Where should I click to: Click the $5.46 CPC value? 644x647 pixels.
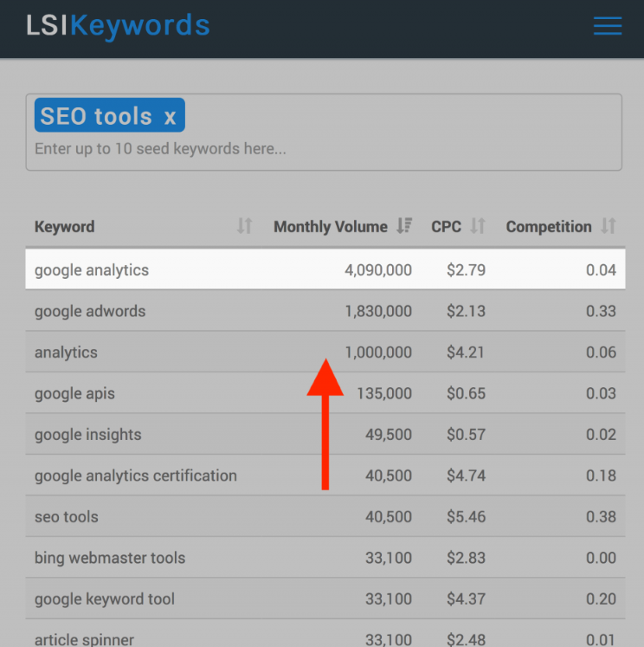click(x=466, y=516)
